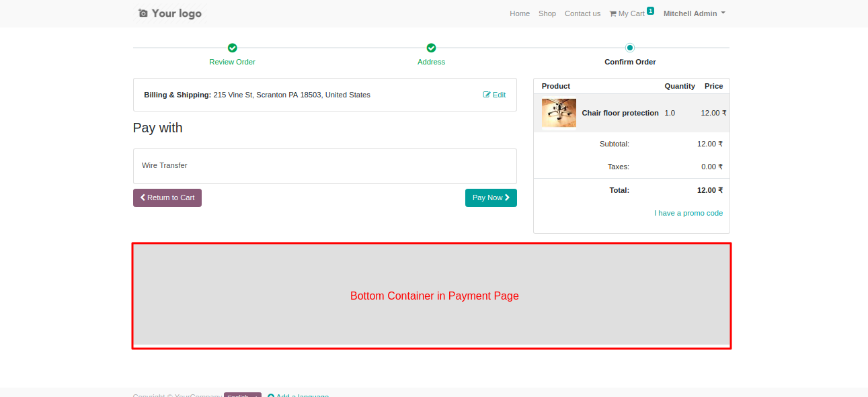
Task: Open the Chair floor protection product link
Action: coord(620,113)
